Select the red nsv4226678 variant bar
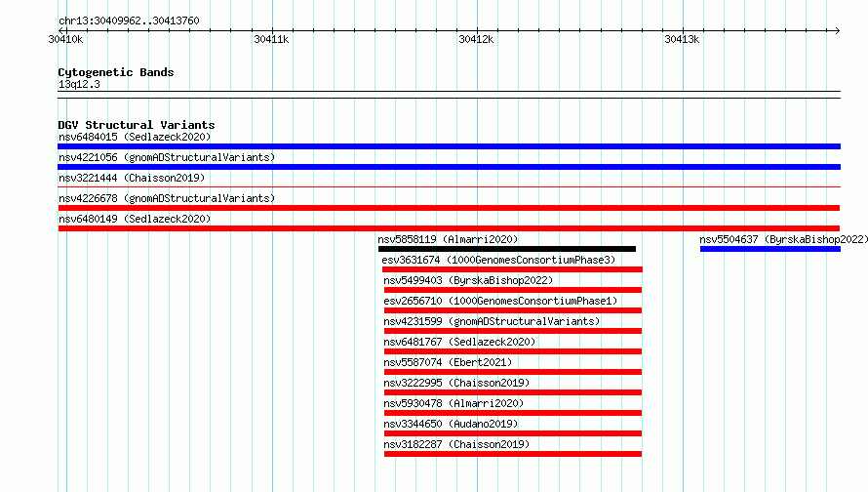Screen dimensions: 868x492 point(449,208)
